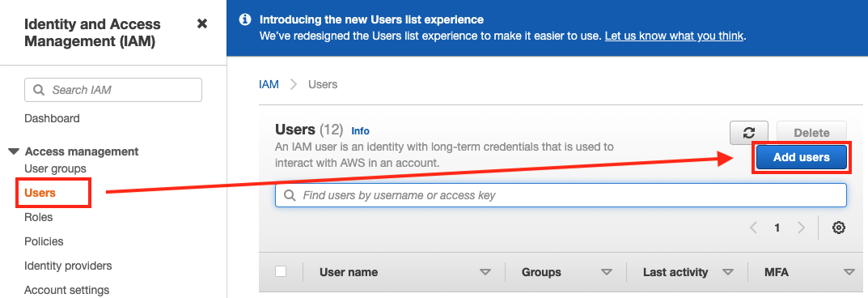Click the Add users button
This screenshot has width=868, height=298.
coord(801,157)
